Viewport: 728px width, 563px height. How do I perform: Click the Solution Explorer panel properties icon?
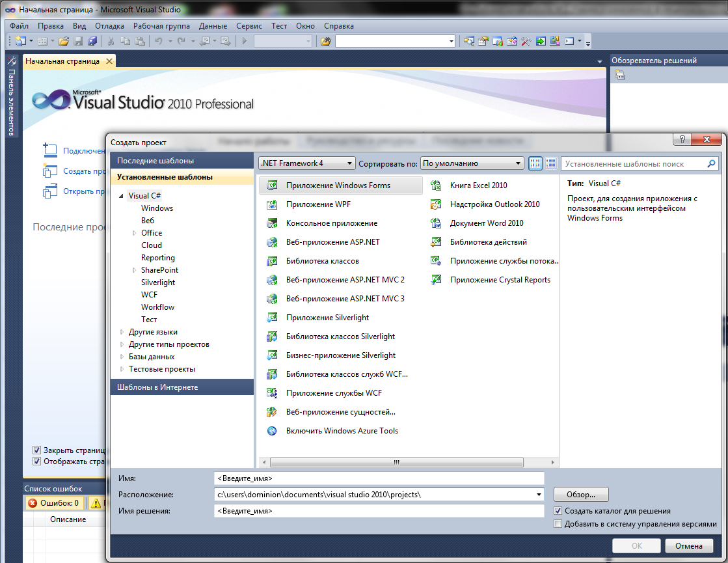click(620, 75)
